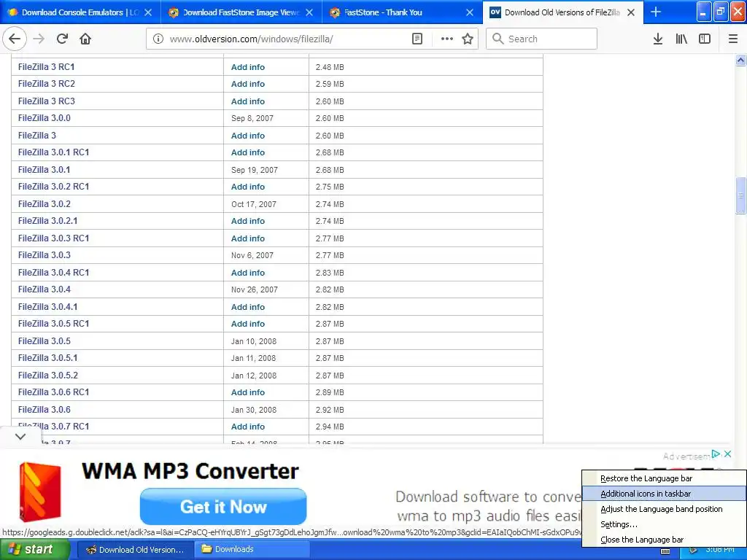The image size is (747, 560).
Task: Open FileZilla 3 RC1 link
Action: point(46,66)
